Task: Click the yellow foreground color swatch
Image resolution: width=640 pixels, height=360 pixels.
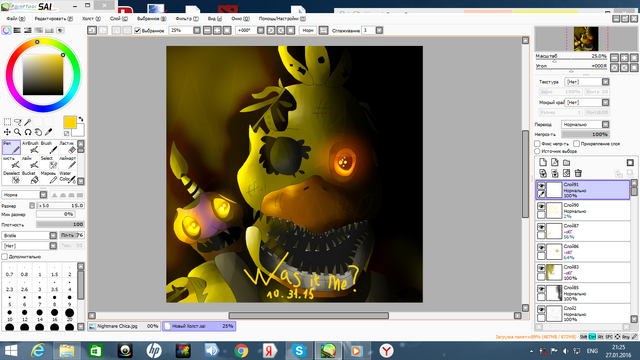Action: [x=70, y=122]
